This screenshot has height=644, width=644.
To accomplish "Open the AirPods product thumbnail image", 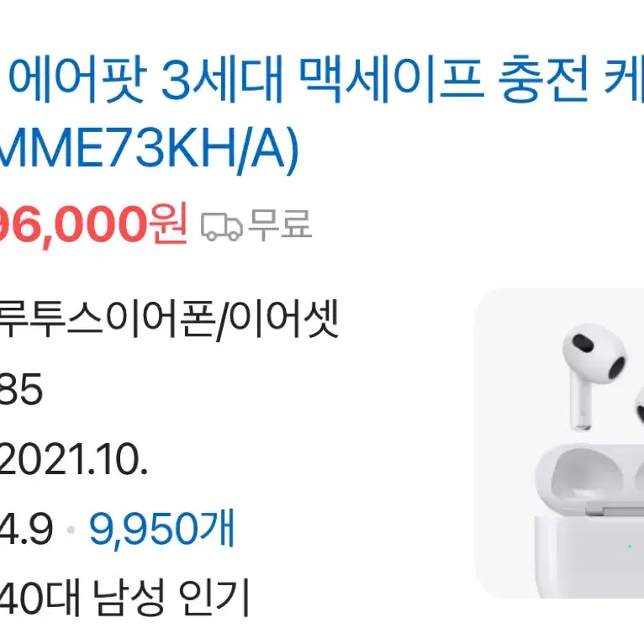I will 559,443.
